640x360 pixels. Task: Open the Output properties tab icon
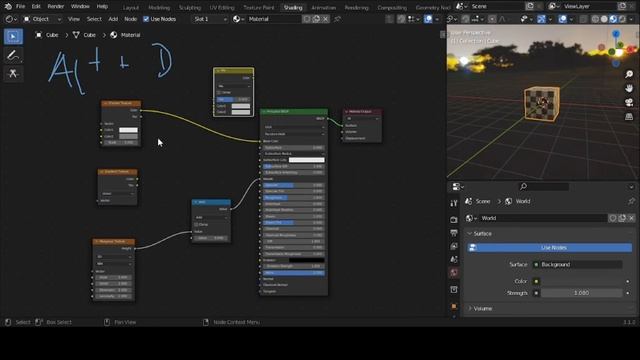coord(454,233)
